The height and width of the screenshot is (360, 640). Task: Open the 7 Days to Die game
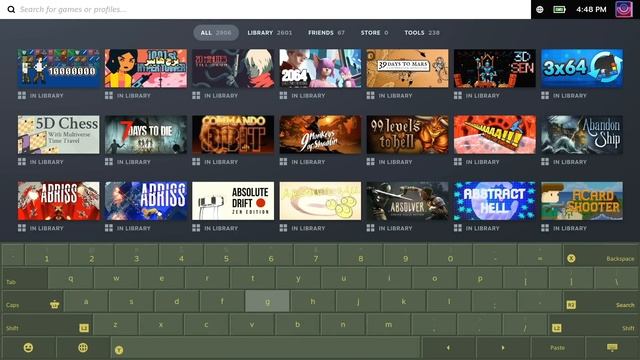pos(146,135)
